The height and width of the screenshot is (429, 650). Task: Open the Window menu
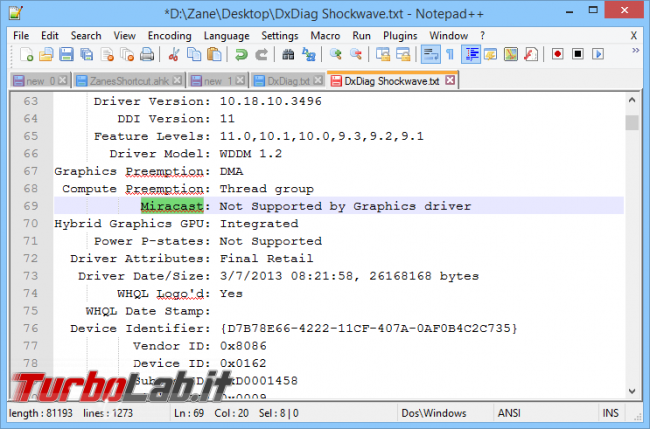[x=449, y=36]
